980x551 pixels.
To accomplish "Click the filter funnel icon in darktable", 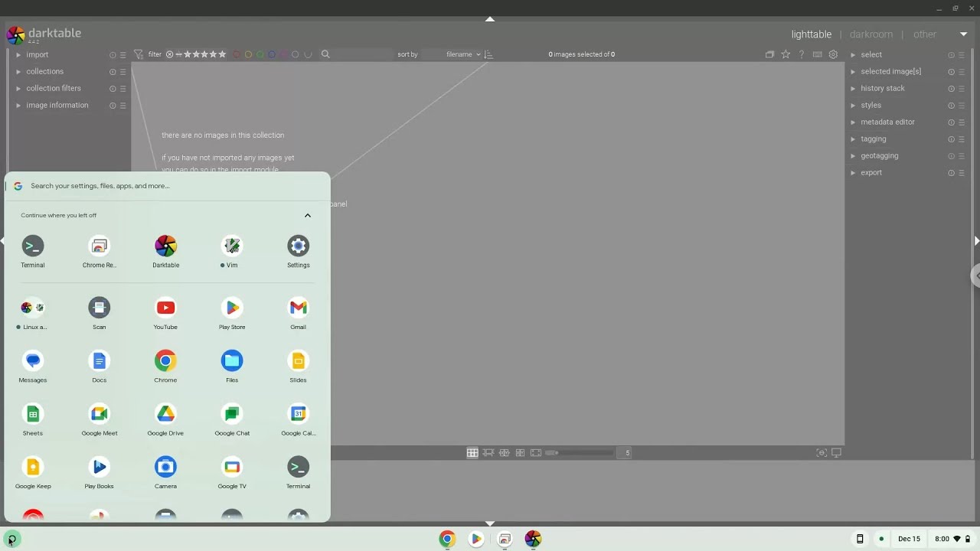I will click(139, 54).
